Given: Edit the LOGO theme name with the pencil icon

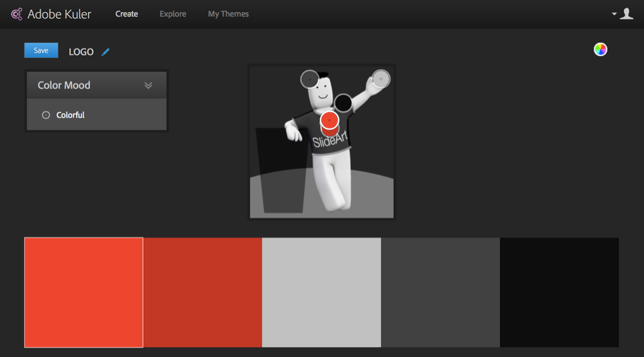Looking at the screenshot, I should pyautogui.click(x=106, y=52).
